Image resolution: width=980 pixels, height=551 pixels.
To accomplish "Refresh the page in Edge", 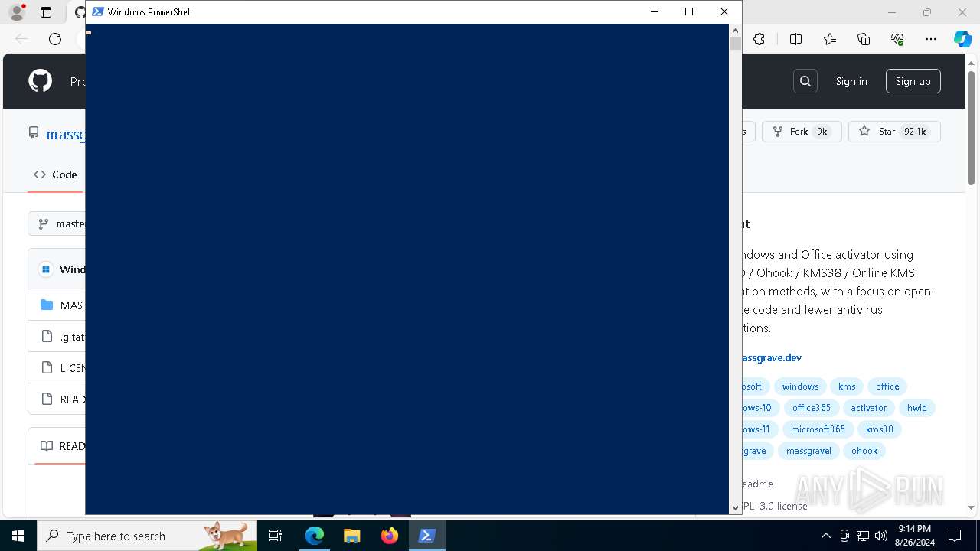I will (x=55, y=39).
